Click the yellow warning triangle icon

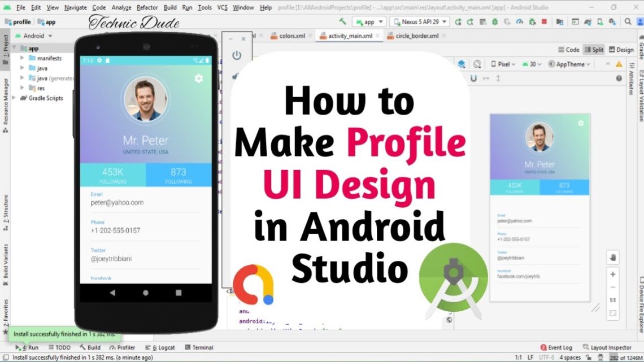(x=619, y=64)
